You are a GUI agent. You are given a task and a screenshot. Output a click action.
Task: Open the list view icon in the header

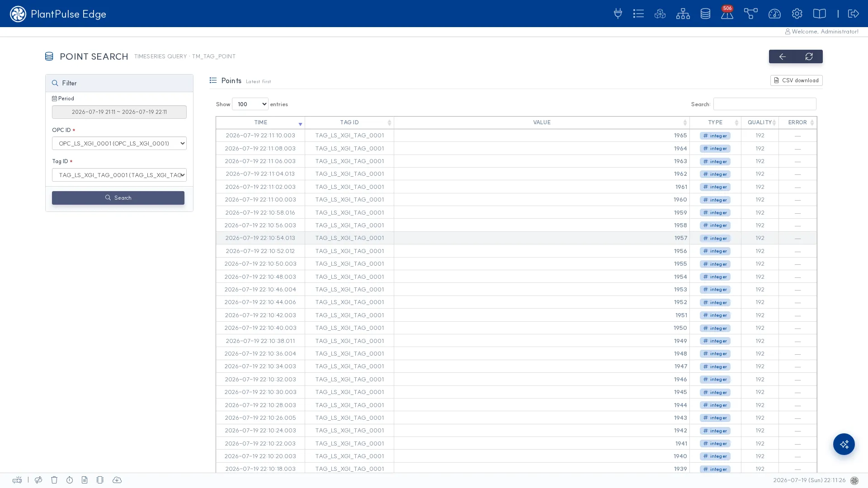coord(638,14)
